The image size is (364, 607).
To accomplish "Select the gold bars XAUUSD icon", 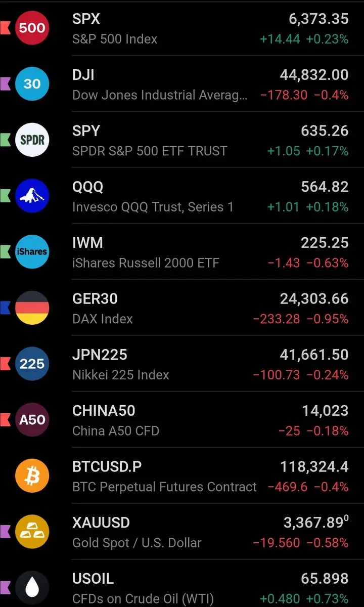I will pos(32,531).
